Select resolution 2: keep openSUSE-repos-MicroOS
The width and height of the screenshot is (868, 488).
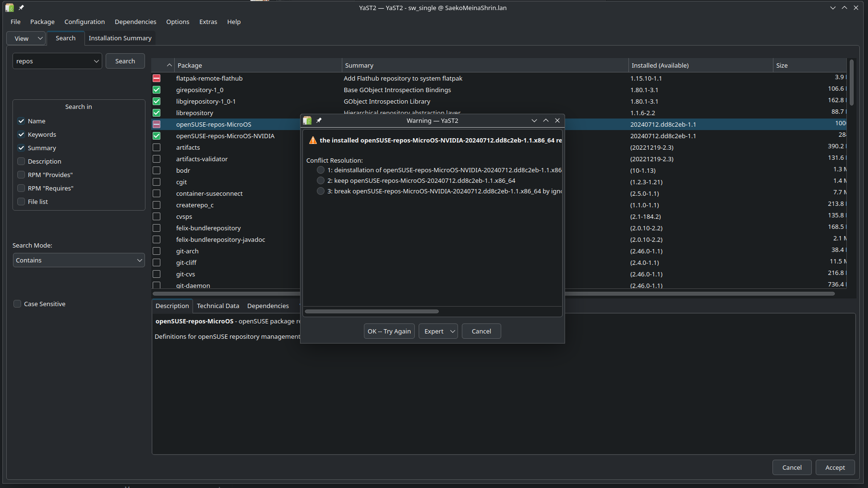point(320,180)
